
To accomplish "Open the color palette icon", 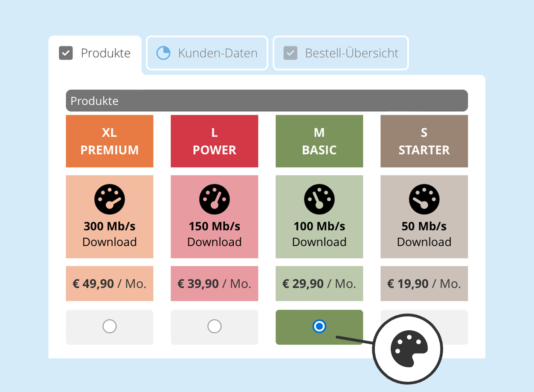I will pyautogui.click(x=408, y=349).
